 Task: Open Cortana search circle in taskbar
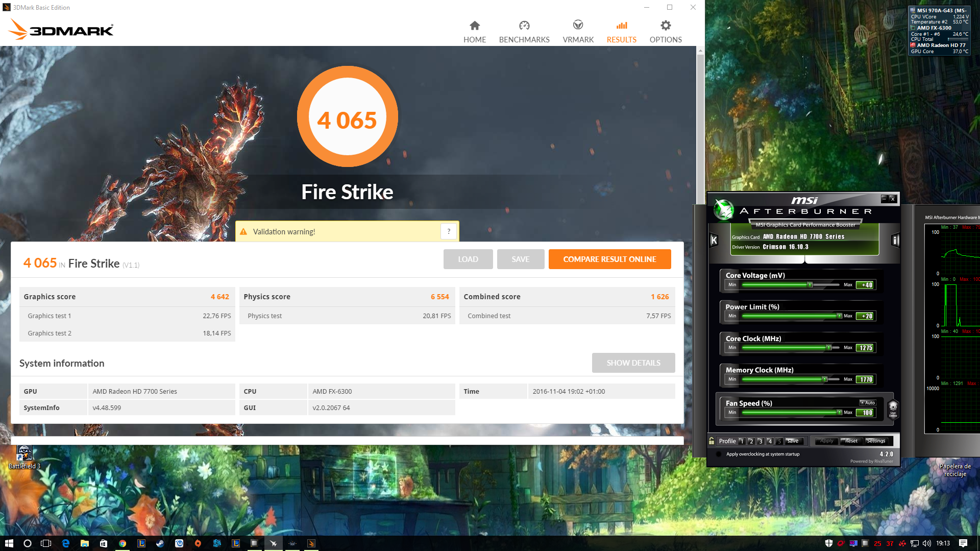pyautogui.click(x=28, y=543)
